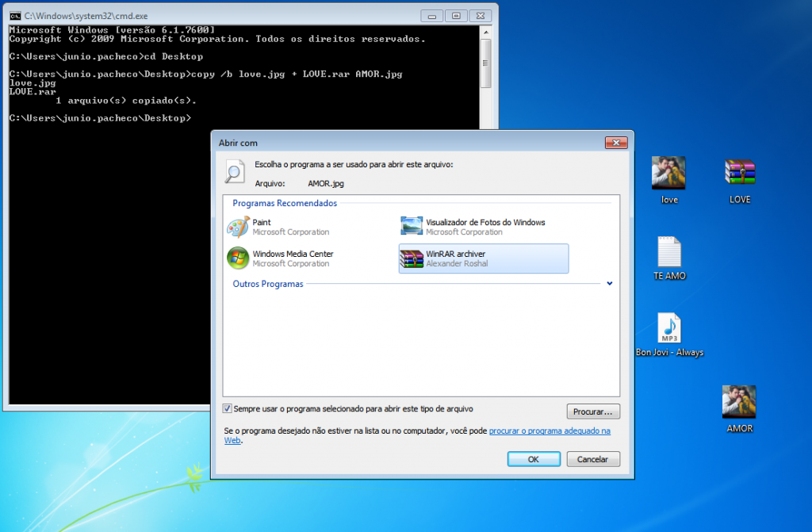Pick the Visualizador de Fotos do Windows icon
The image size is (812, 532).
(x=412, y=227)
